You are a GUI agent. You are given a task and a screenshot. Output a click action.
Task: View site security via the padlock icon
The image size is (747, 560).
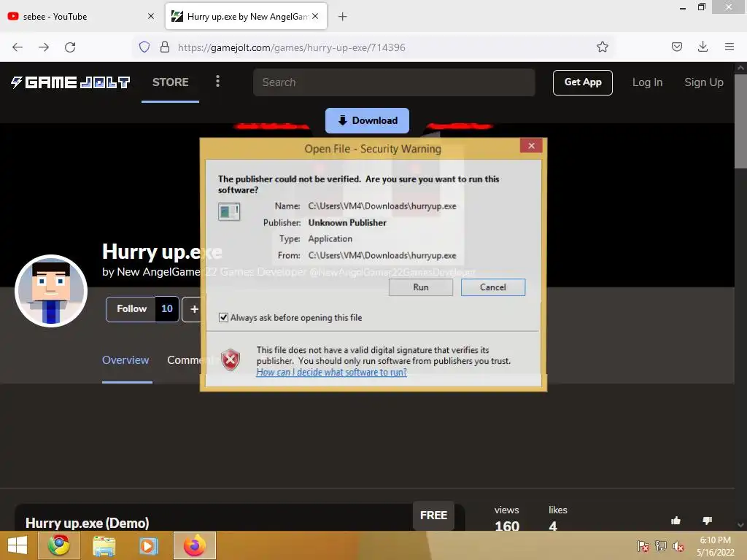165,47
